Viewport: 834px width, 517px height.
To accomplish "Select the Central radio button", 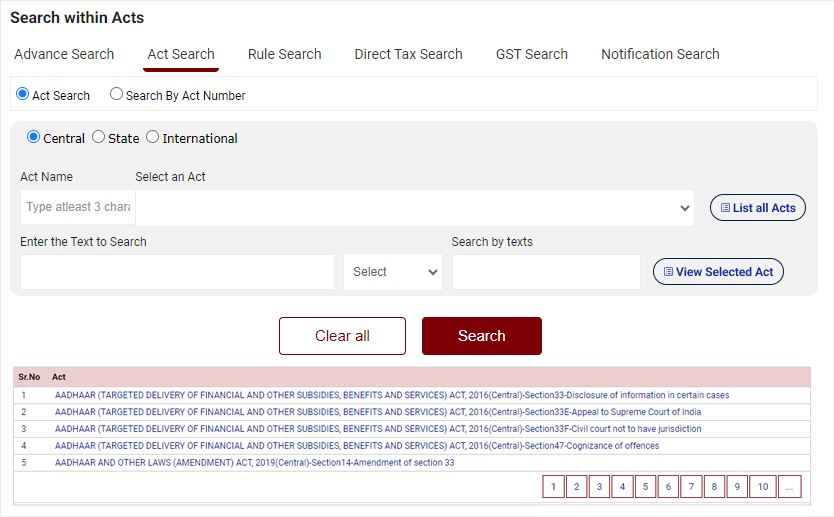I will click(33, 137).
